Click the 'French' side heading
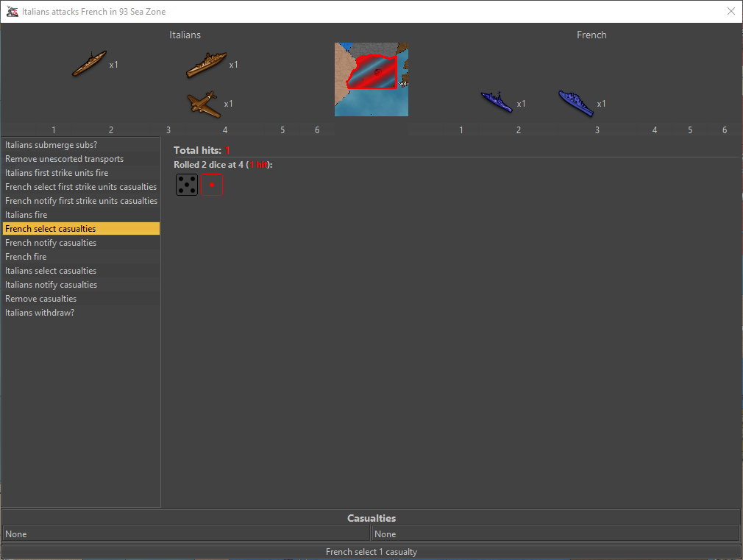Viewport: 743px width, 560px height. click(591, 35)
